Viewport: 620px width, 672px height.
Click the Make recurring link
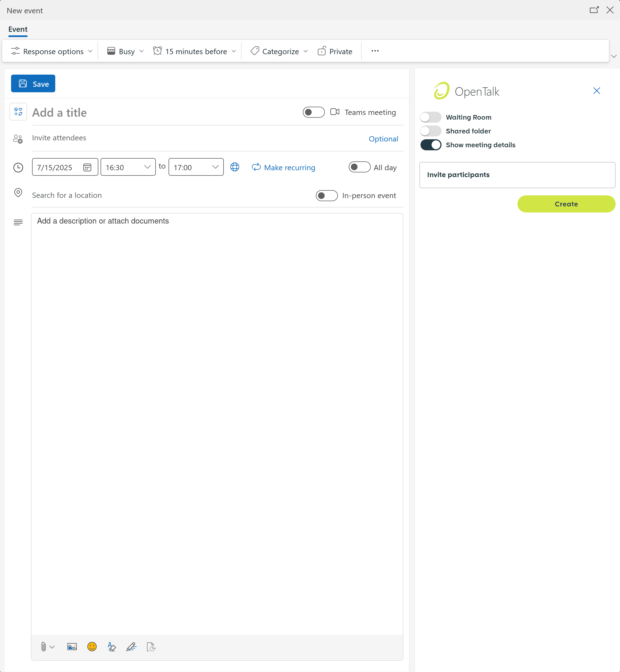coord(283,167)
